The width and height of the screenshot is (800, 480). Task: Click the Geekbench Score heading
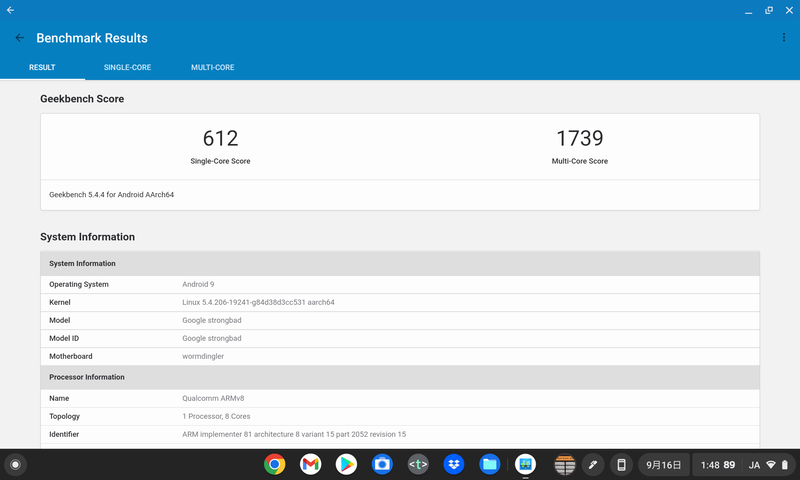coord(82,99)
